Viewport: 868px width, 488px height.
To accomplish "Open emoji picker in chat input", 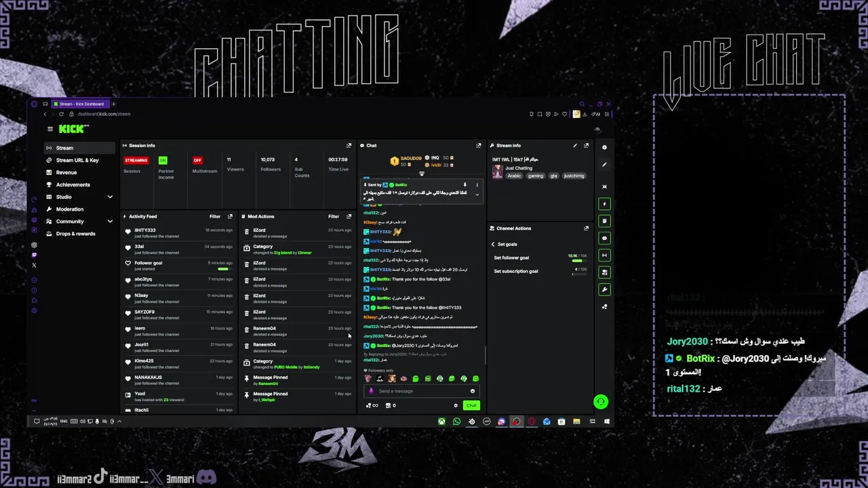I will pyautogui.click(x=473, y=391).
